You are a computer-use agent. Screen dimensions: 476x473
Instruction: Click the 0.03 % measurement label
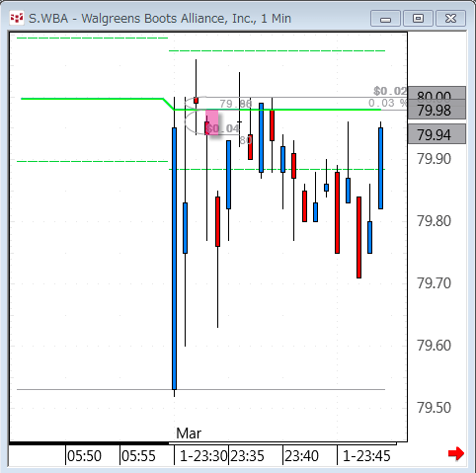388,103
